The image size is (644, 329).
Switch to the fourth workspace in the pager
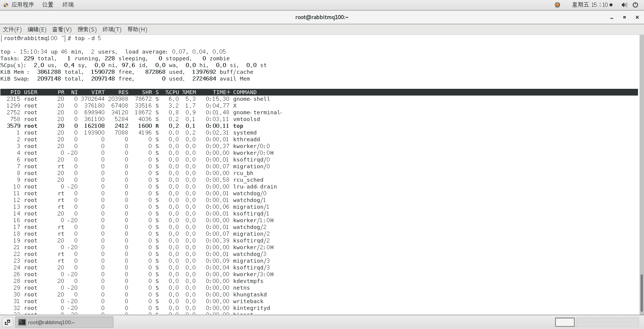point(629,322)
